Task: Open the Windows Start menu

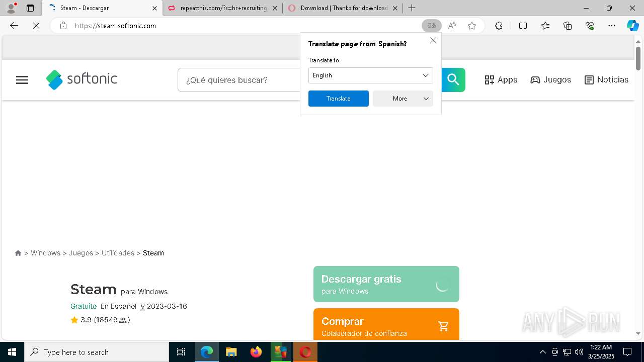Action: coord(12,352)
